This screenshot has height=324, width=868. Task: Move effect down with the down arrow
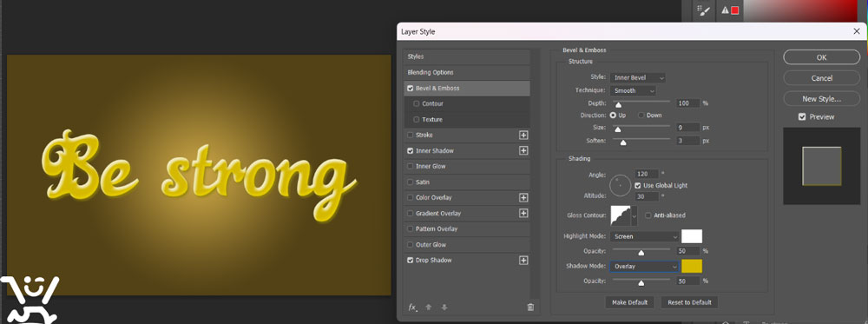tap(444, 307)
